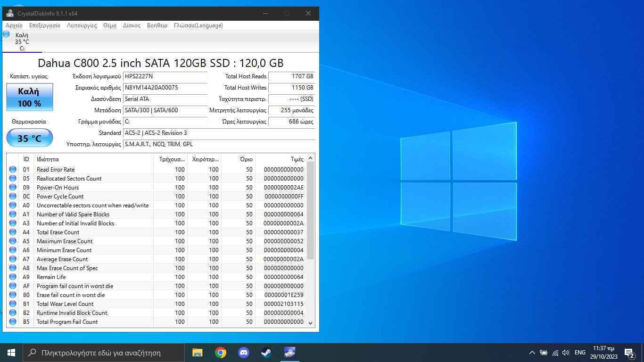Click the status orb for Remain Life
This screenshot has width=644, height=362.
point(13,277)
